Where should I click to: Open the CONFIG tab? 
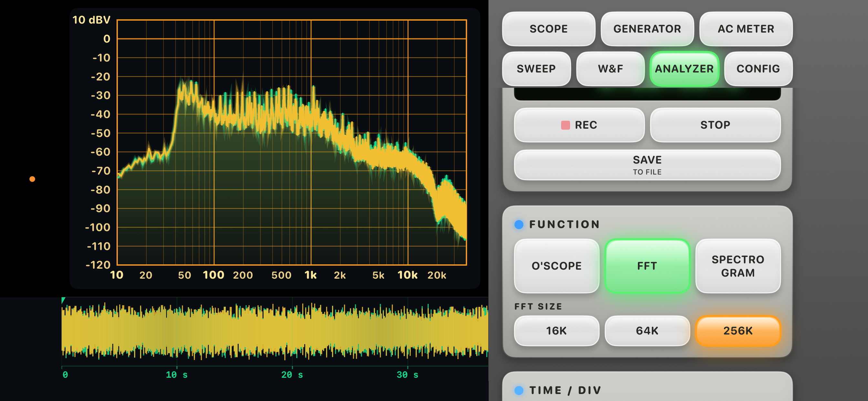(758, 69)
